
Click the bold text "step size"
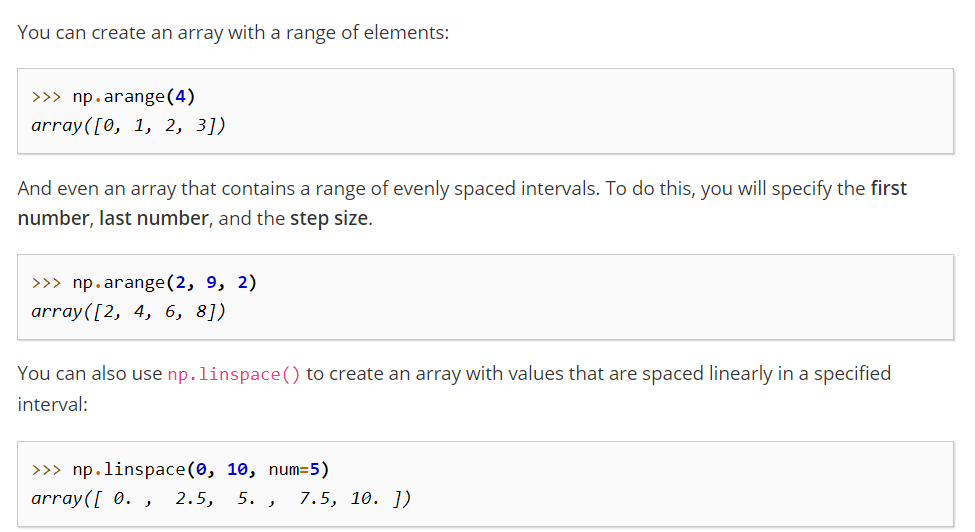coord(329,219)
